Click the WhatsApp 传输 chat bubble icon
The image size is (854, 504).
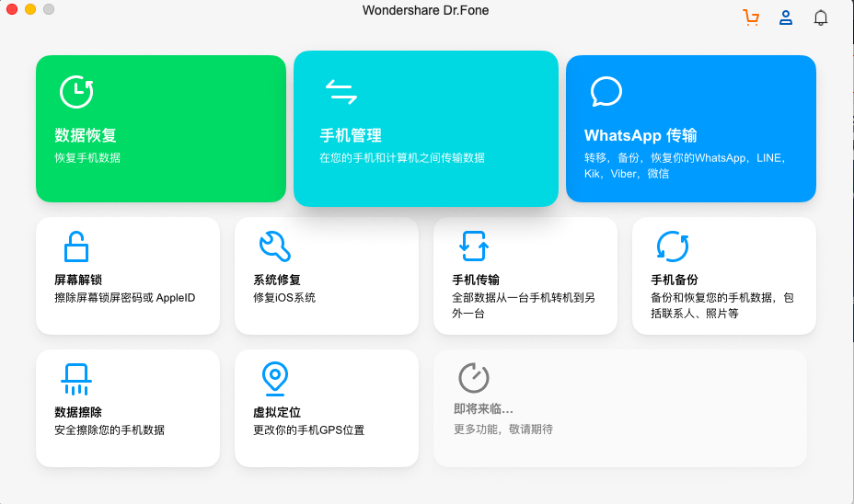coord(606,91)
